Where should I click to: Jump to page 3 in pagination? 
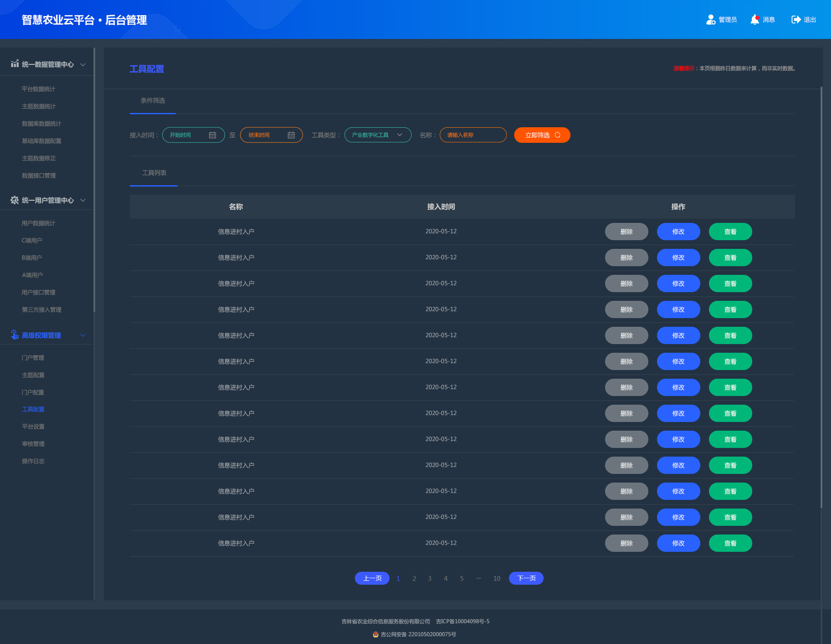[430, 578]
